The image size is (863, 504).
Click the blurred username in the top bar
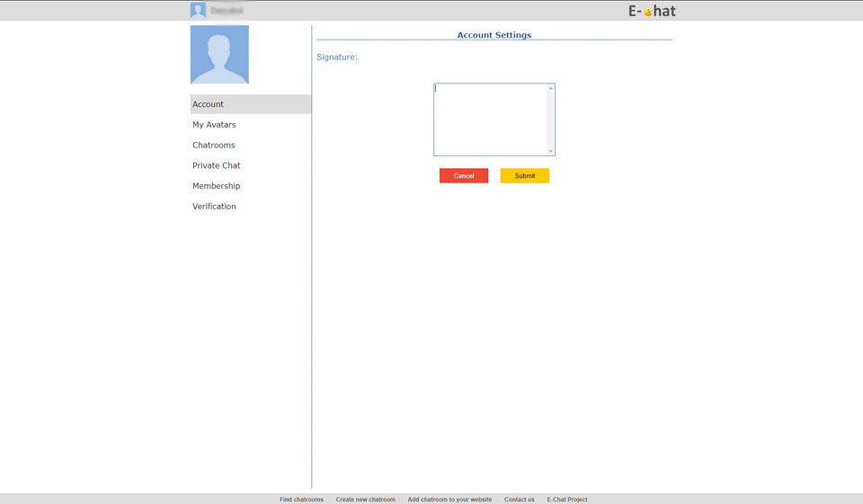click(x=227, y=11)
